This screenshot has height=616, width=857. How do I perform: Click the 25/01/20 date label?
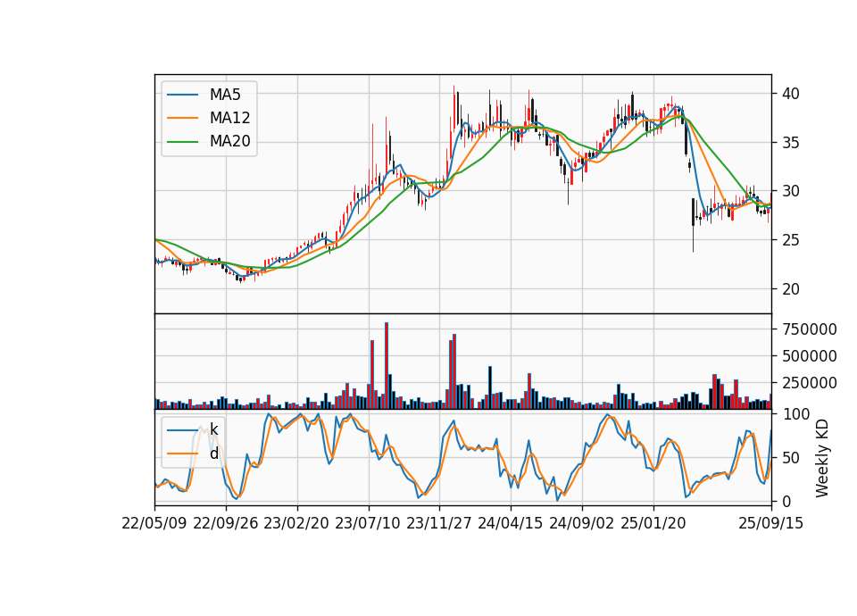(653, 523)
